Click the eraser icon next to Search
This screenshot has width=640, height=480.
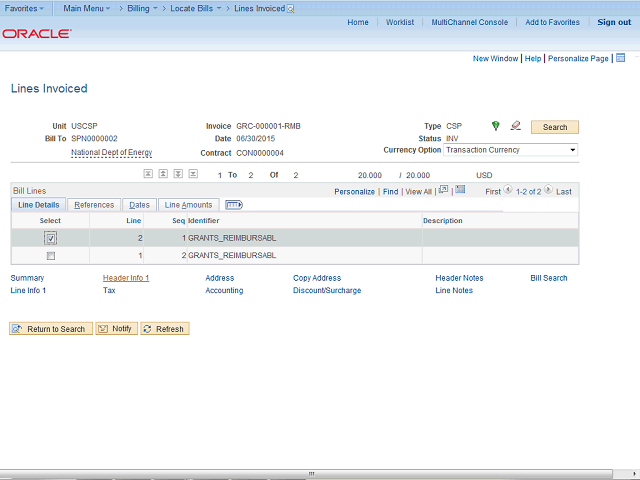coord(516,126)
